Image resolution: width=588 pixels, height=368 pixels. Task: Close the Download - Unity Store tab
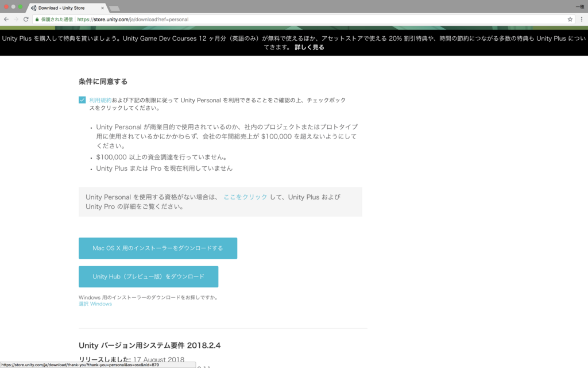coord(102,8)
